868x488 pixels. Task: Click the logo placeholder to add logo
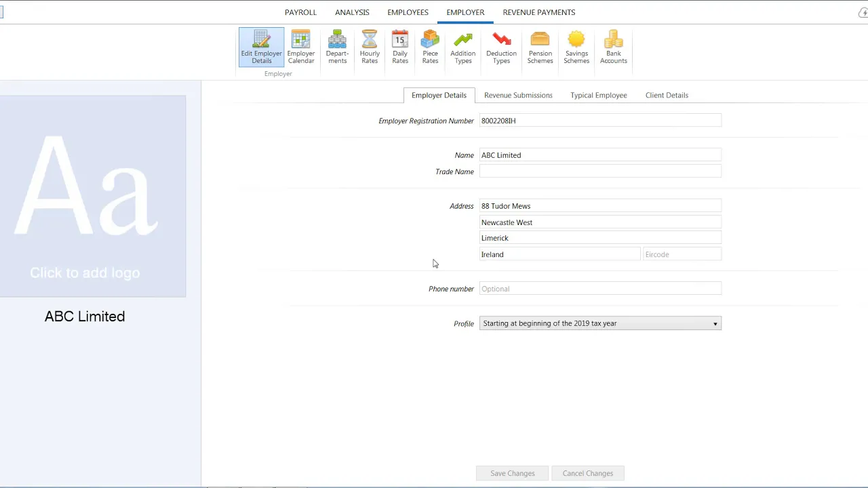(92, 196)
